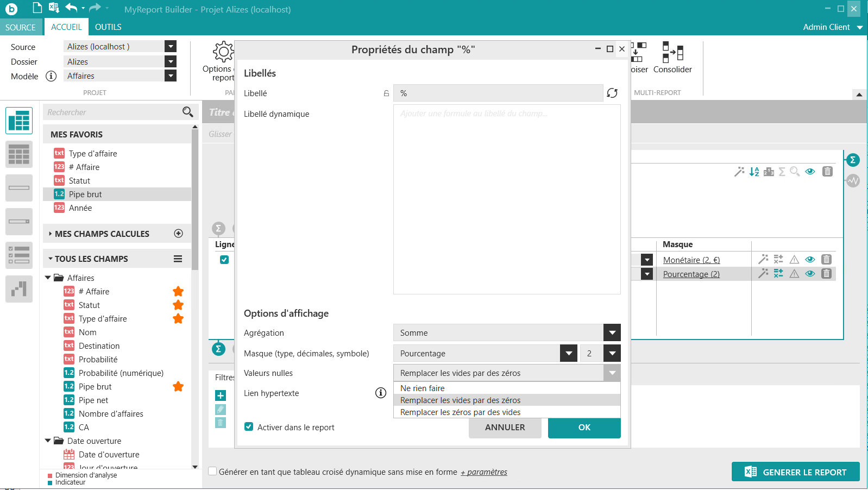
Task: Uncheck Activer dans le report checkbox
Action: click(249, 427)
